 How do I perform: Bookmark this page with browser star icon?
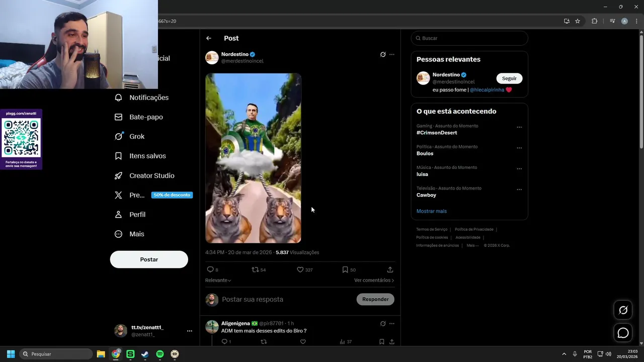click(578, 21)
